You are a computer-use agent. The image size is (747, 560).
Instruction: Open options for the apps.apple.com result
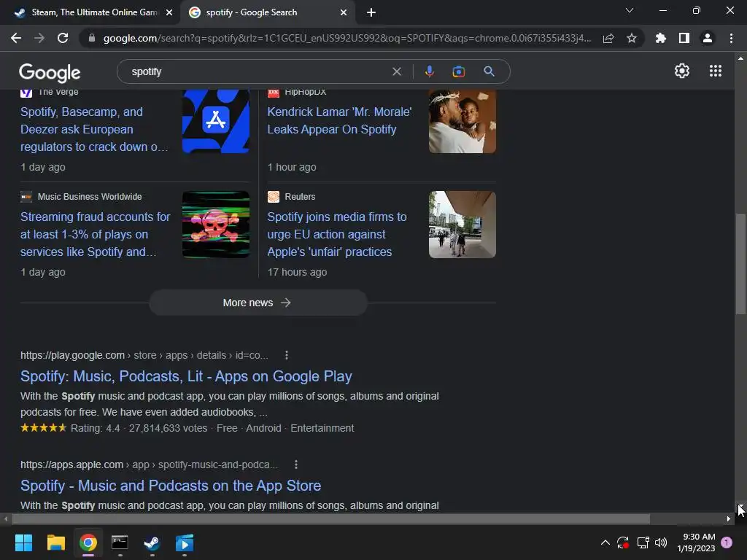pyautogui.click(x=296, y=464)
